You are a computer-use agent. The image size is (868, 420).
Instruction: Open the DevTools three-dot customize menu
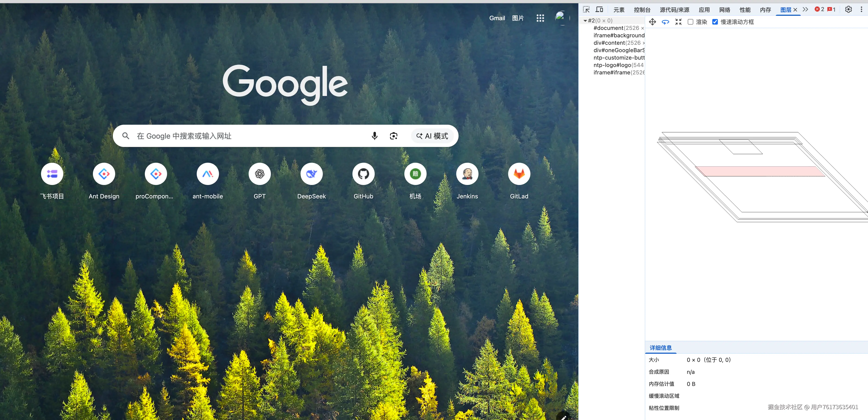(x=861, y=10)
